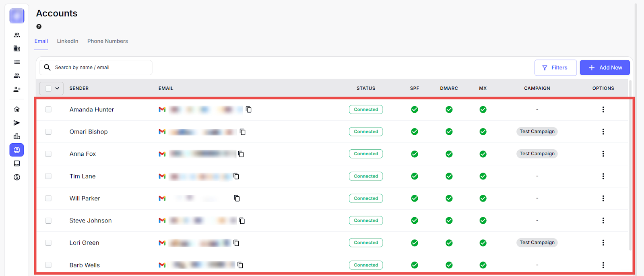644x276 pixels.
Task: Open options menu for Anna Fox
Action: (x=603, y=154)
